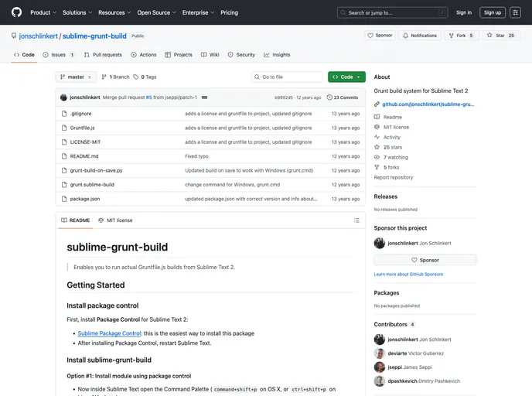The width and height of the screenshot is (532, 396).
Task: Open the dpashkevich contributor avatar
Action: [x=380, y=381]
